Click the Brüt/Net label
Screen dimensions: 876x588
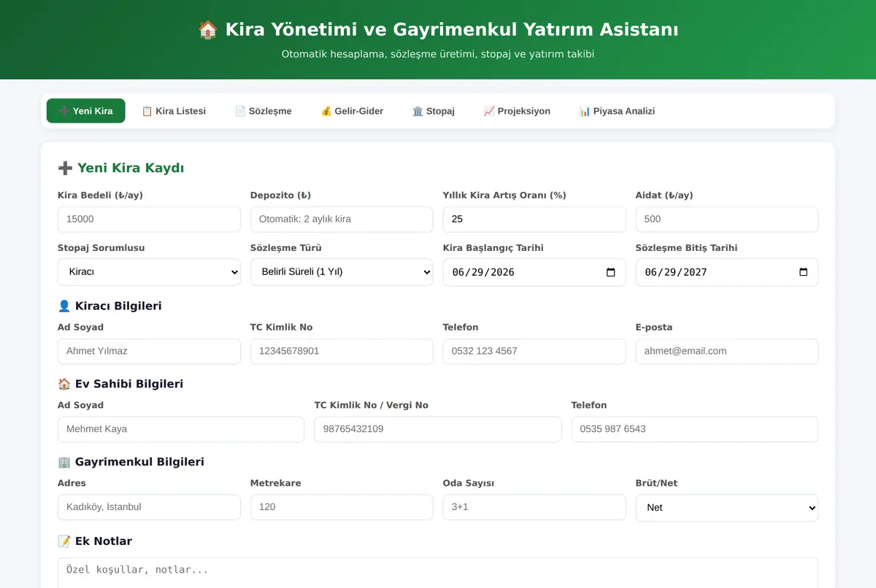point(657,484)
